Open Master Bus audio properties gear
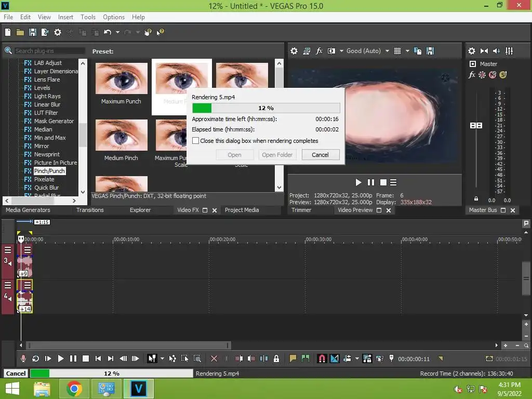The image size is (532, 399). pos(472,51)
